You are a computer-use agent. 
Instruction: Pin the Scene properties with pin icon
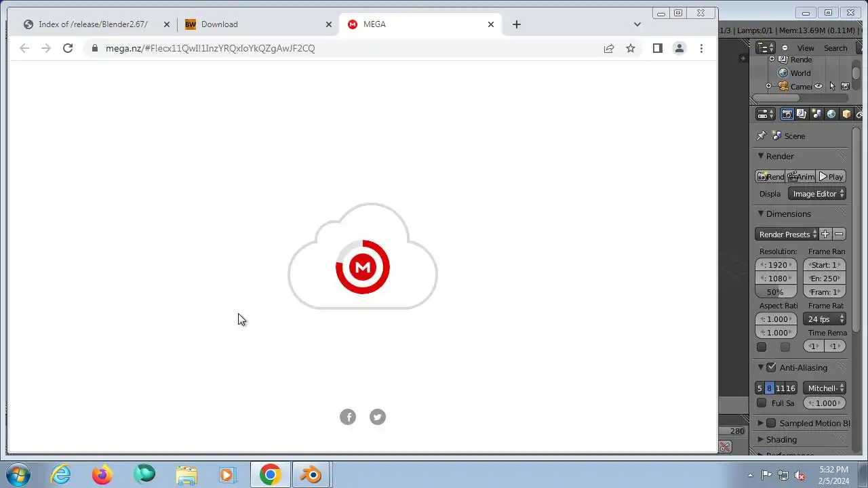[x=762, y=136]
